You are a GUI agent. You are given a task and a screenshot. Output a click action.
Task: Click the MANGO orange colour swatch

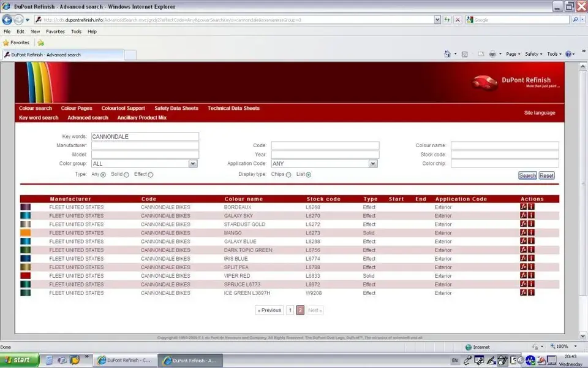click(26, 233)
